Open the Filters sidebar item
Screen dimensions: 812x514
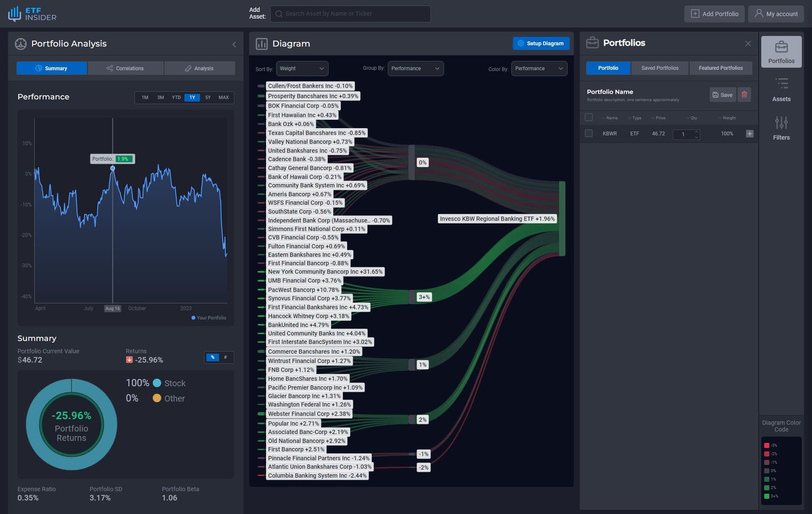pyautogui.click(x=781, y=128)
